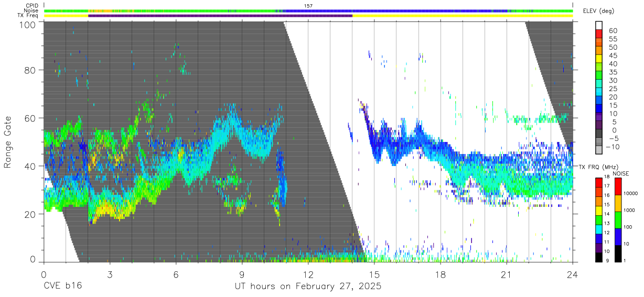The image size is (644, 297).
Task: Click the '9' tick on TX FRQ colorbar
Action: (606, 260)
